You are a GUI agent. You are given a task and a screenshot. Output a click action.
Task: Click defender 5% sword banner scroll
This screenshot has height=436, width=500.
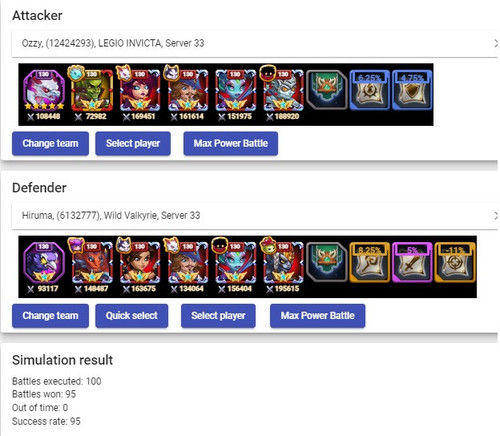pos(412,262)
